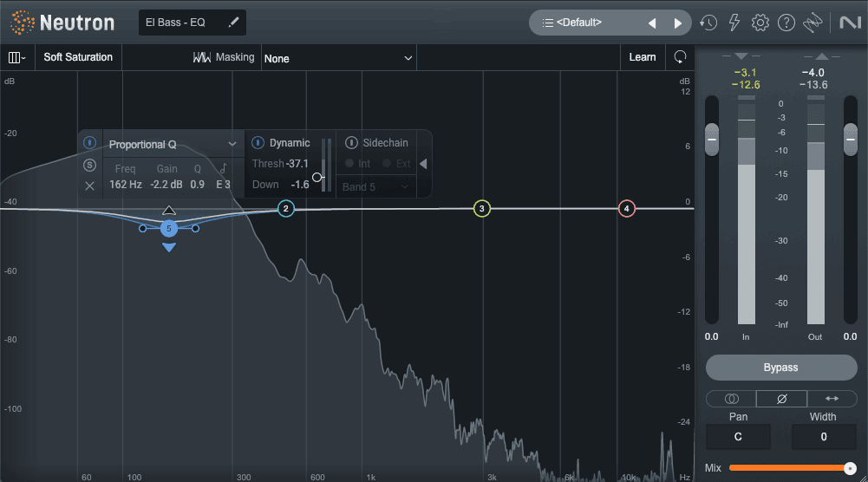Click the dynamic threshold slider handle
Image resolution: width=868 pixels, height=482 pixels.
(317, 177)
